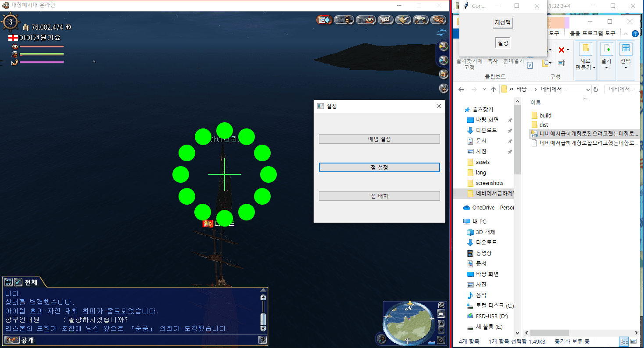Click the chat window toggle icon left of 전체
Viewport: 644px width, 348px height.
point(9,282)
